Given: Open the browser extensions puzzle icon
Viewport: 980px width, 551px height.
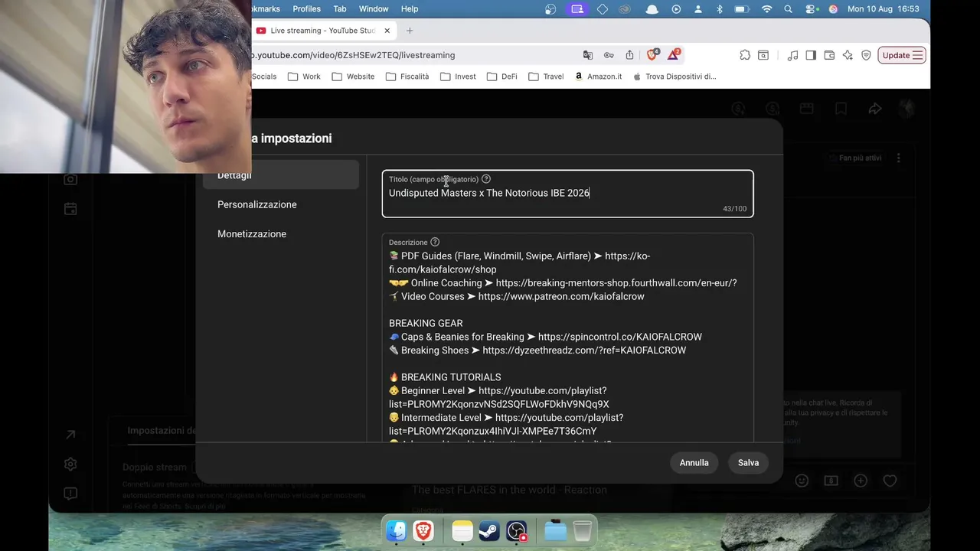Looking at the screenshot, I should click(745, 55).
